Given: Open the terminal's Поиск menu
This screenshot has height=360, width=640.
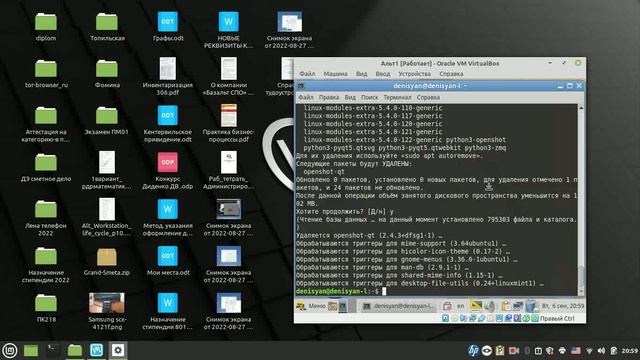Looking at the screenshot, I should coord(370,97).
